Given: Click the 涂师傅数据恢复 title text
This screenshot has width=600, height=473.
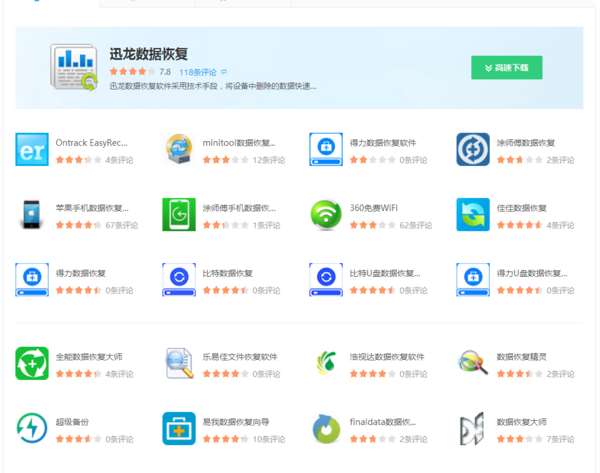Looking at the screenshot, I should [526, 143].
